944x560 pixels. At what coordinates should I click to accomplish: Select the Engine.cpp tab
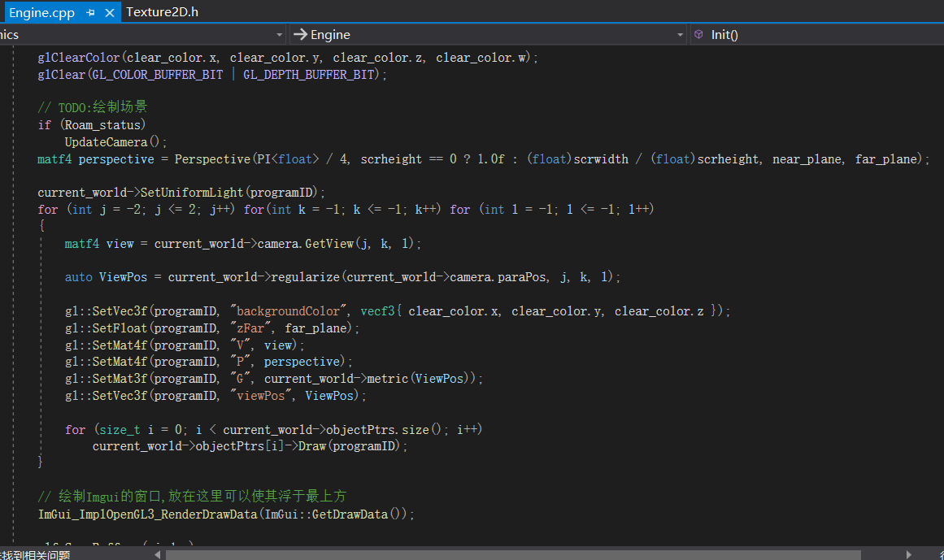pyautogui.click(x=41, y=12)
